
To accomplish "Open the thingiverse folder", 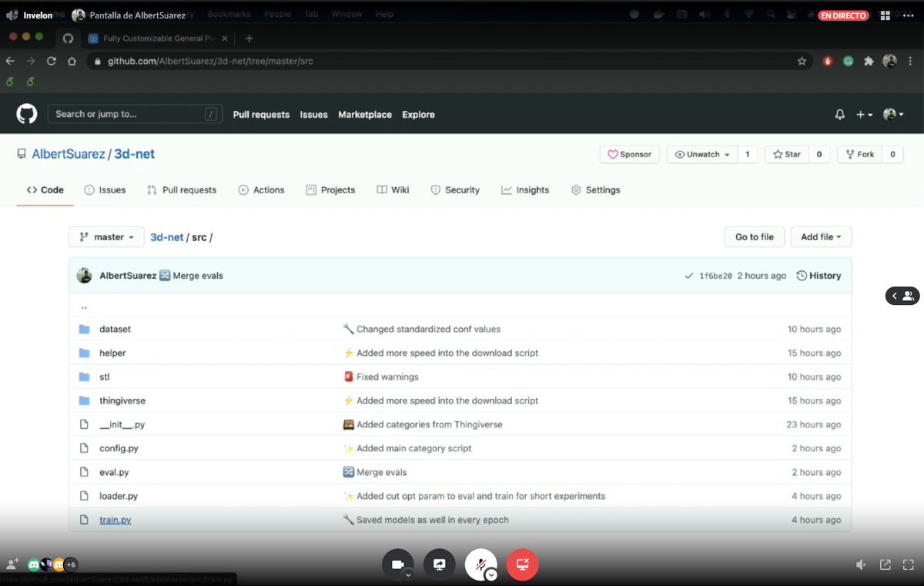I will pos(122,400).
